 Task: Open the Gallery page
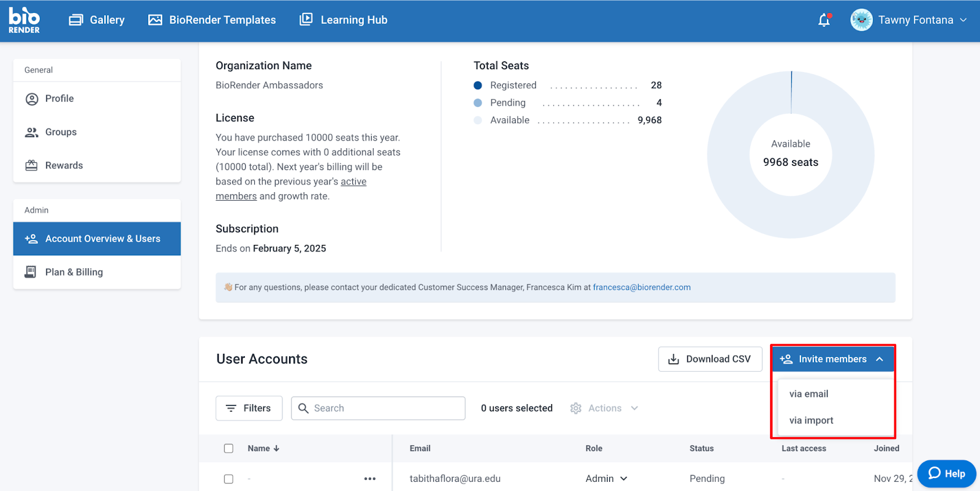[97, 20]
